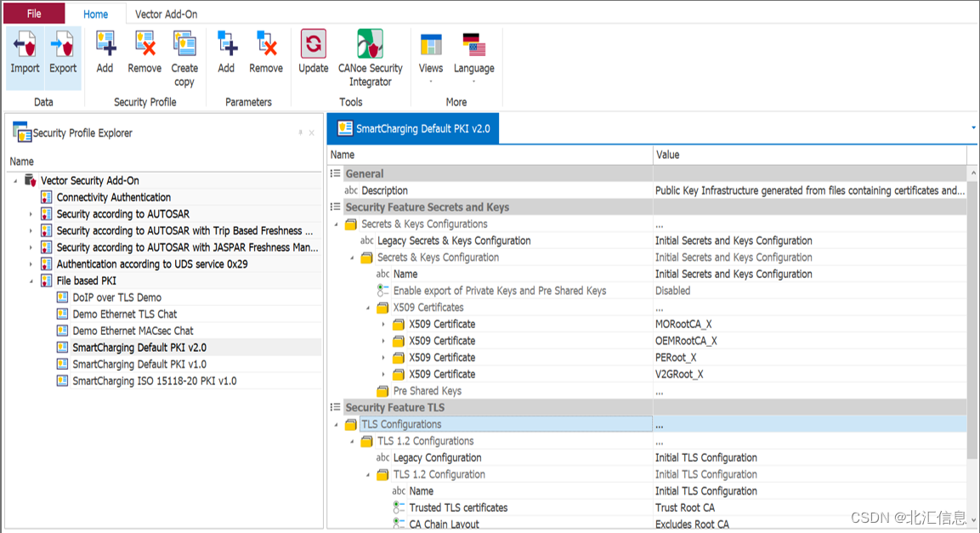Open the Language selection dropdown

click(473, 58)
